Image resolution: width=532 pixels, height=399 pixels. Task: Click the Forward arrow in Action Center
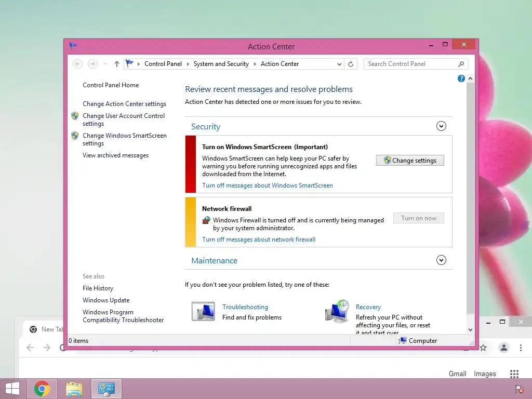(x=92, y=64)
